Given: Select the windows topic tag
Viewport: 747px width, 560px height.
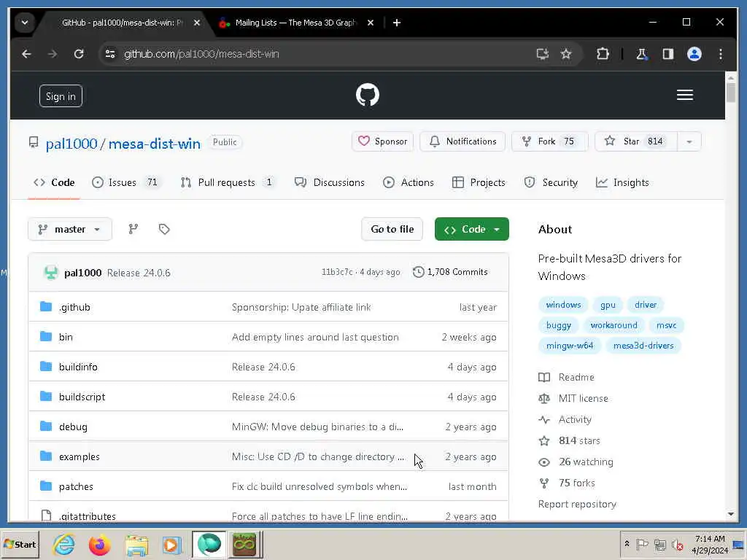Looking at the screenshot, I should (x=563, y=305).
